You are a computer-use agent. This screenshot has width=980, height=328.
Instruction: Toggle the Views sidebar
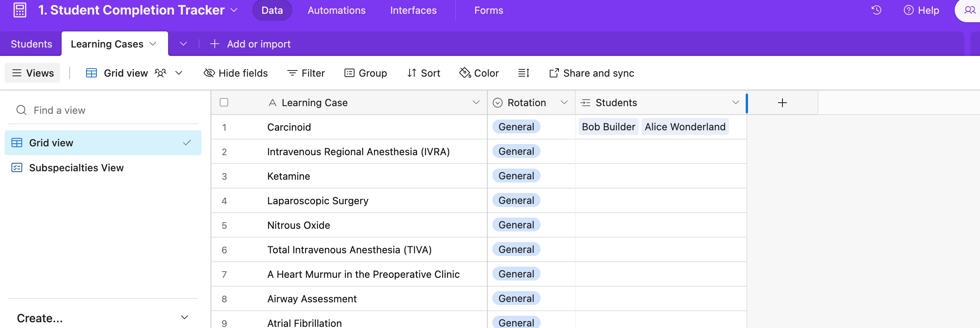[x=33, y=73]
